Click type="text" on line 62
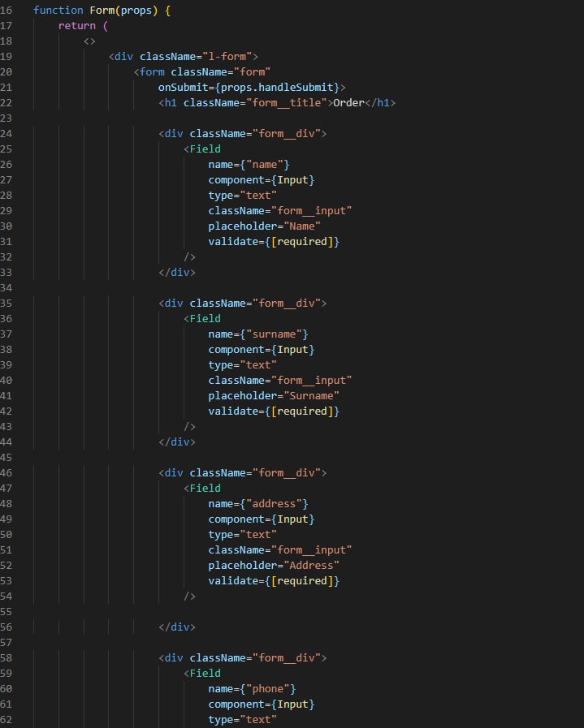The height and width of the screenshot is (728, 584). 243,719
